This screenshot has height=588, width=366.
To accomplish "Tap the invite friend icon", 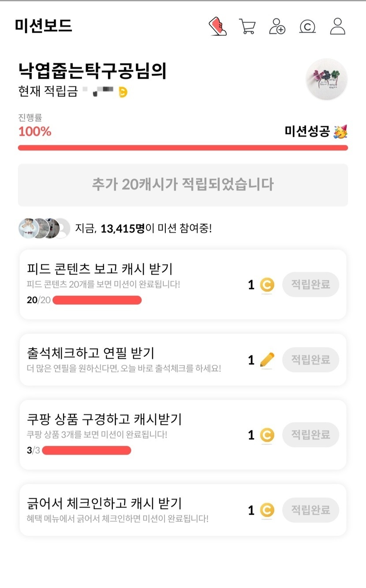I will [277, 26].
